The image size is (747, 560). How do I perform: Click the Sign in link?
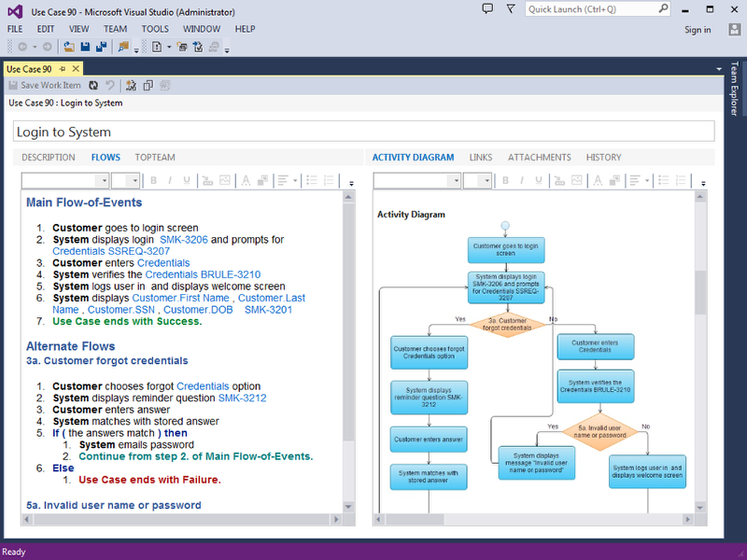click(x=698, y=30)
